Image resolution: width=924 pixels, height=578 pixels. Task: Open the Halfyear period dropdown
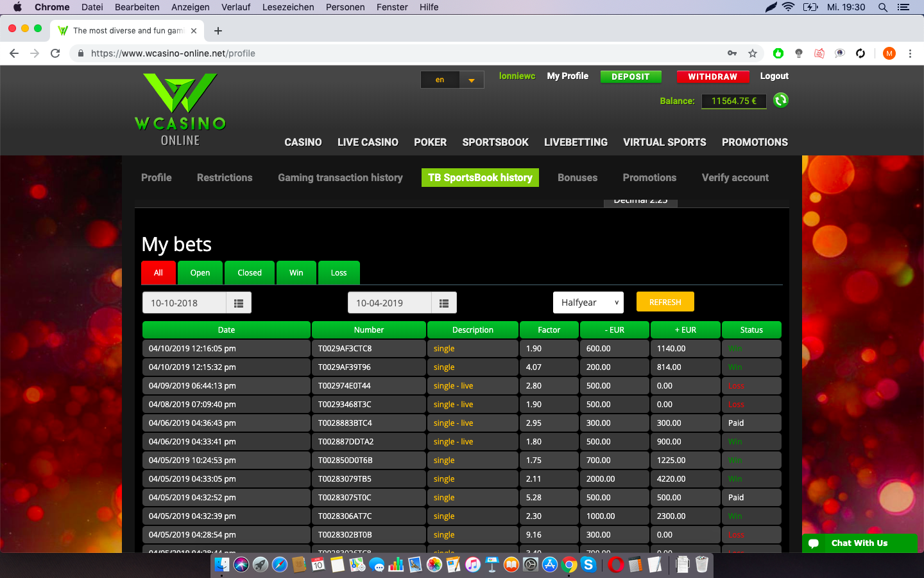588,302
